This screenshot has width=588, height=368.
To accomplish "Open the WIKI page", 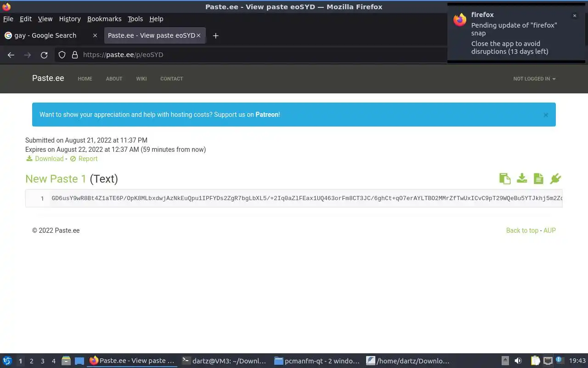I will 141,79.
